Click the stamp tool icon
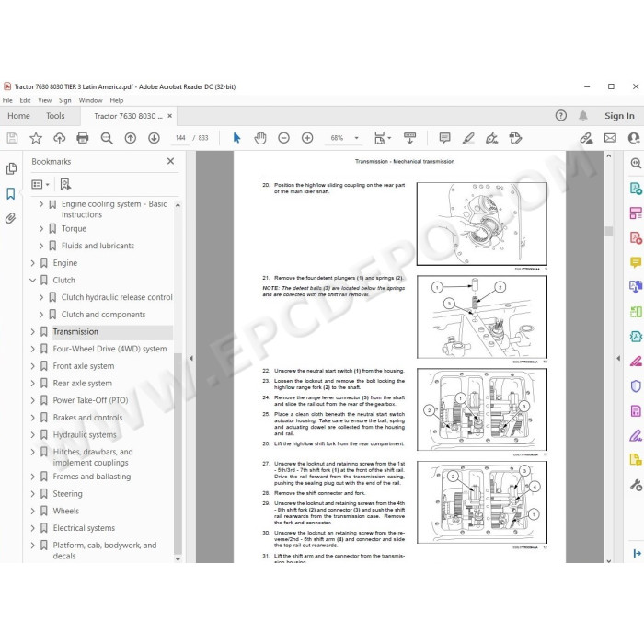This screenshot has height=644, width=644. click(x=515, y=138)
